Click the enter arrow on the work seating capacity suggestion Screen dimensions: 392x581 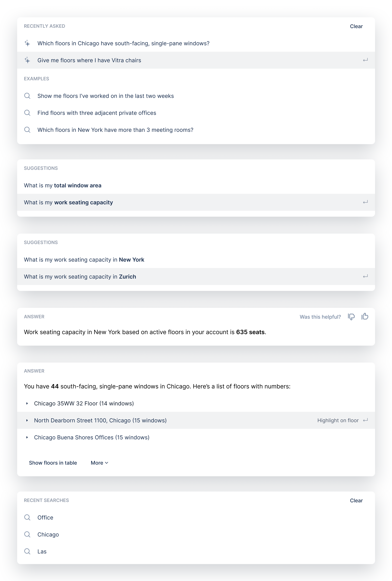click(x=365, y=202)
